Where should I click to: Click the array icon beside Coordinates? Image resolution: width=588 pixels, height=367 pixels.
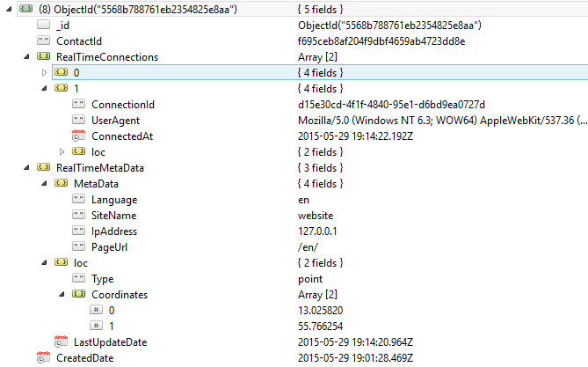click(x=79, y=294)
